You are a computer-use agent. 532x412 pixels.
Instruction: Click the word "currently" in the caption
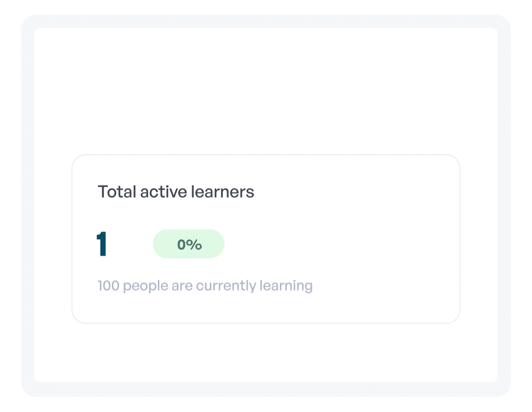tap(226, 286)
